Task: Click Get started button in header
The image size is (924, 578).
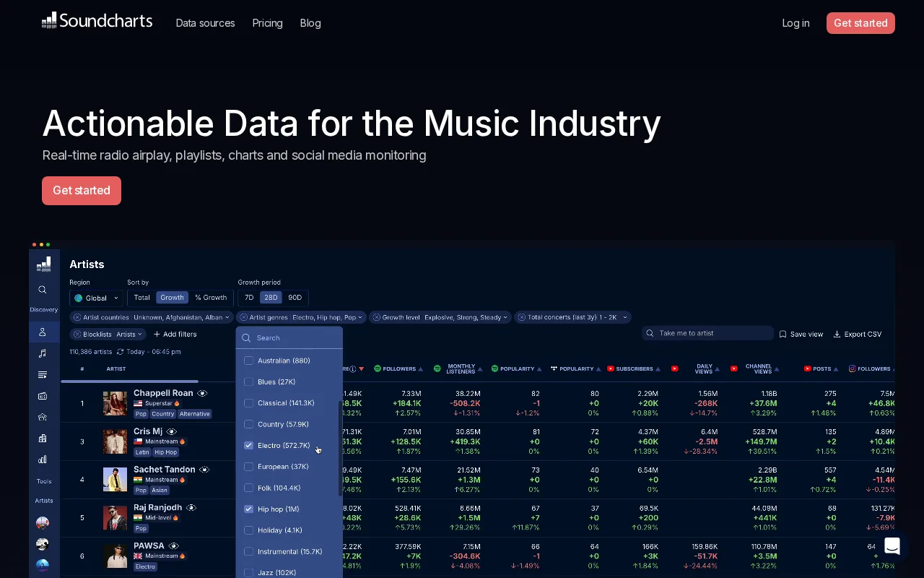Action: click(860, 23)
